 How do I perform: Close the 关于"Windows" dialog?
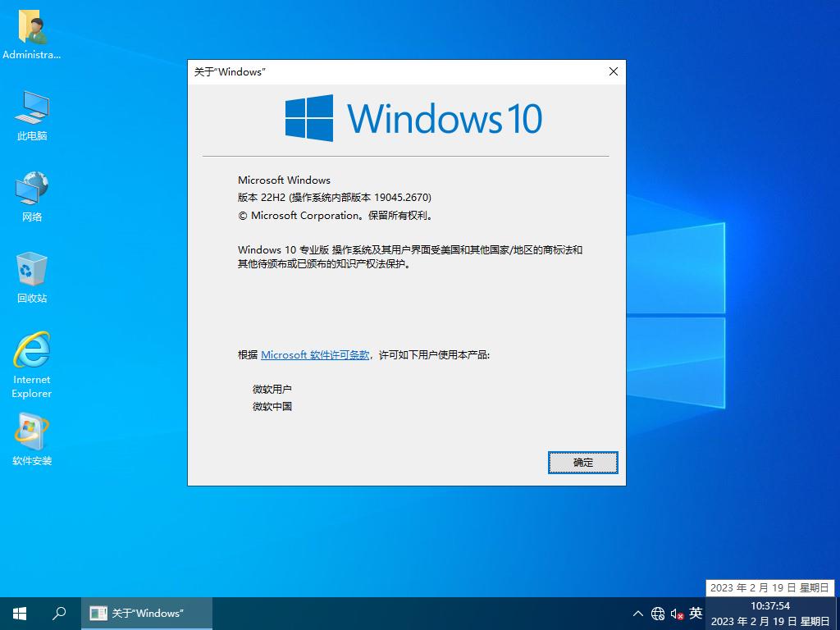(x=613, y=71)
